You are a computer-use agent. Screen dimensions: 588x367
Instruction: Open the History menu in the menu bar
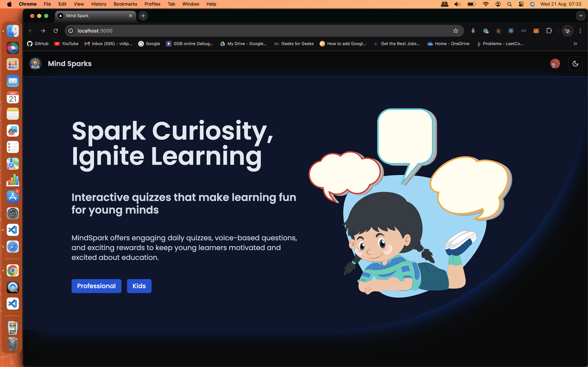[x=99, y=4]
